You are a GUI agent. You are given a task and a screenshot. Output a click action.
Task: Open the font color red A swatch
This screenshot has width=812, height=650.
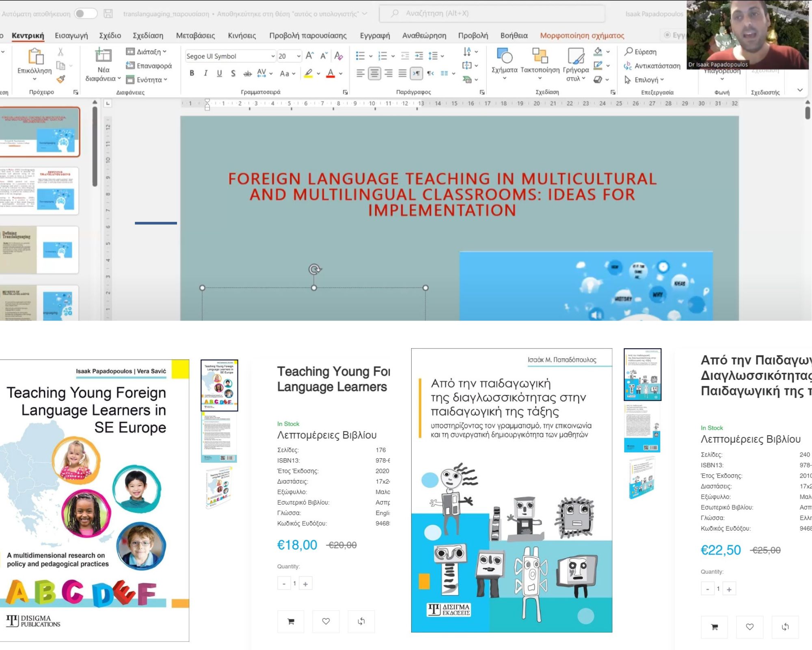(x=330, y=73)
